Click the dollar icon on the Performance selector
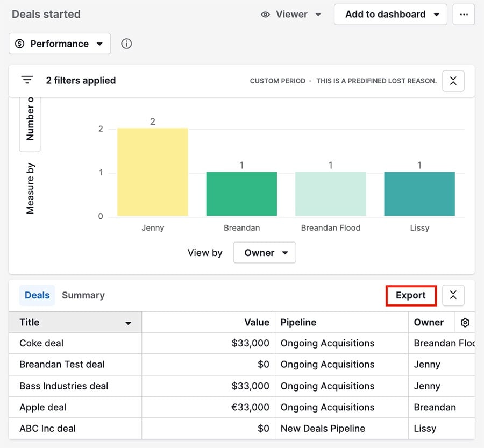 point(20,44)
